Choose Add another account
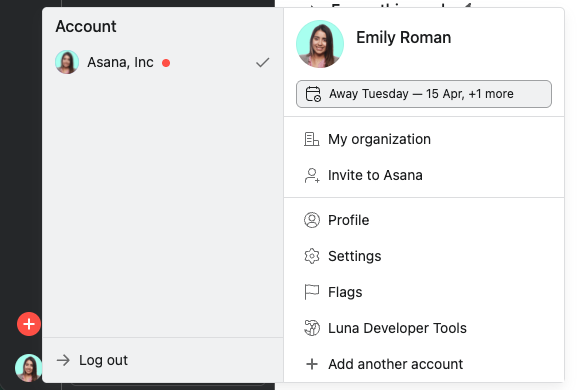Image resolution: width=584 pixels, height=390 pixels. point(424,364)
